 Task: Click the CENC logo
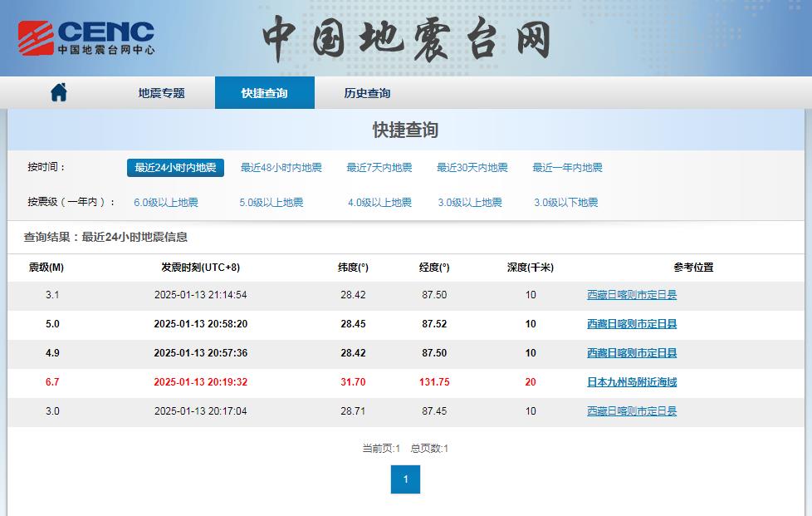tap(87, 37)
